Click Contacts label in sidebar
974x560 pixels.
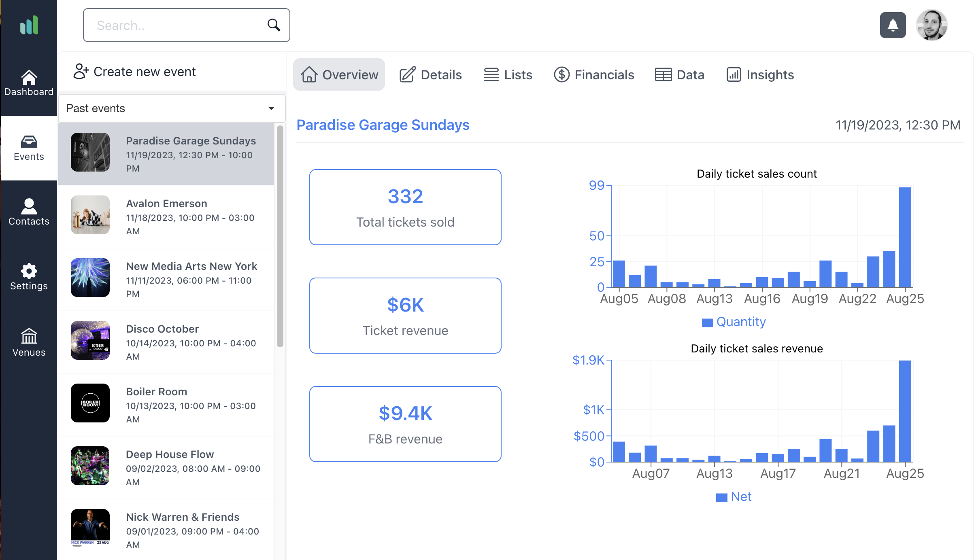point(29,221)
